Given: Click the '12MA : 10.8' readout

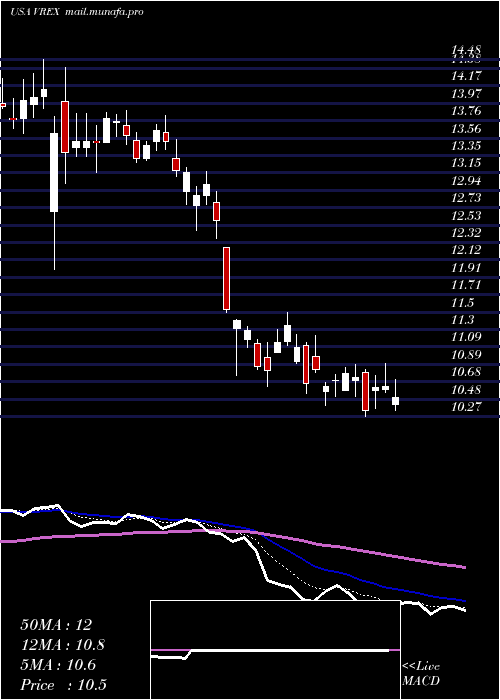Looking at the screenshot, I should click(x=63, y=645).
